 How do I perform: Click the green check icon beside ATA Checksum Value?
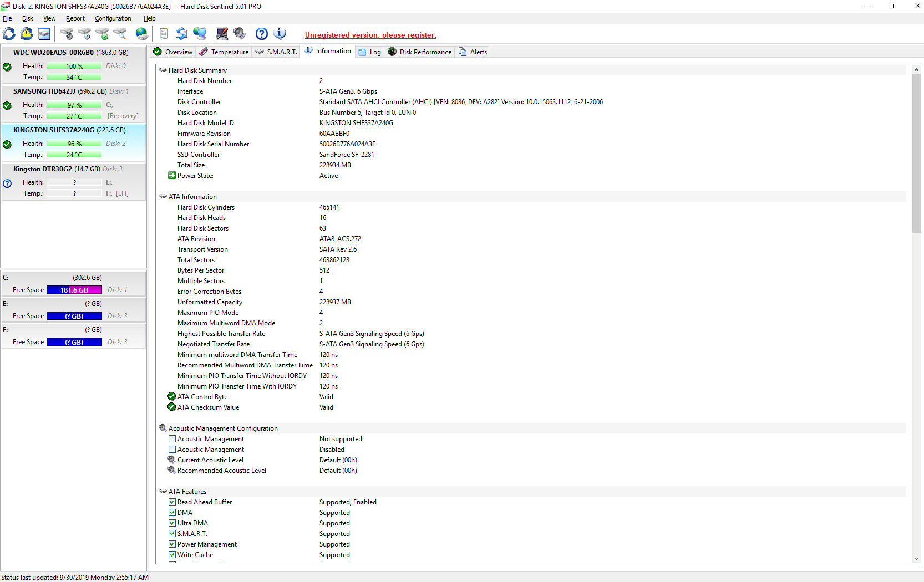pyautogui.click(x=172, y=407)
